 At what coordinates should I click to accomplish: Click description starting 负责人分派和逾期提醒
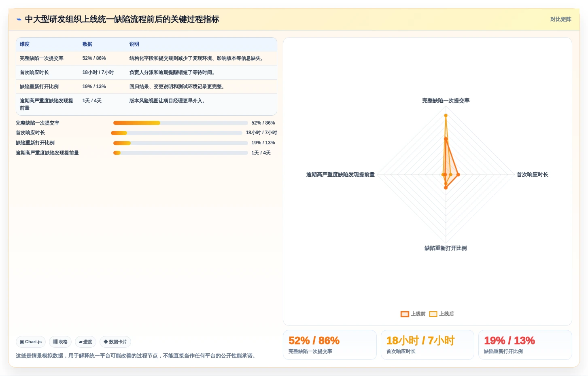173,73
